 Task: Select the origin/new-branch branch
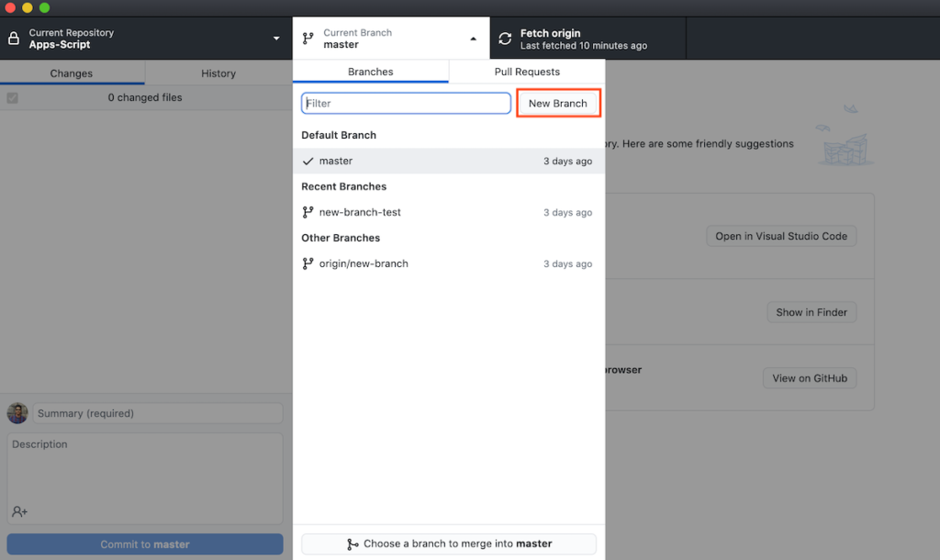pos(449,263)
